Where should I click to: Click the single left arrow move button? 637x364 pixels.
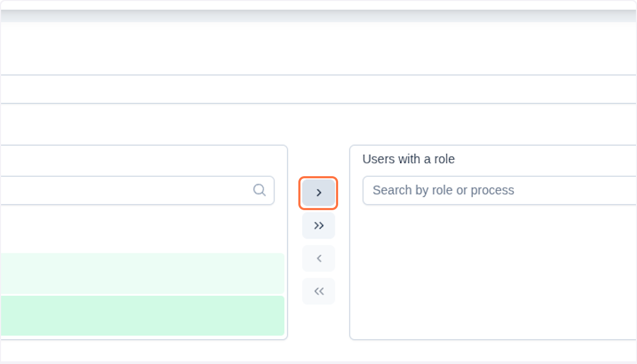click(318, 258)
